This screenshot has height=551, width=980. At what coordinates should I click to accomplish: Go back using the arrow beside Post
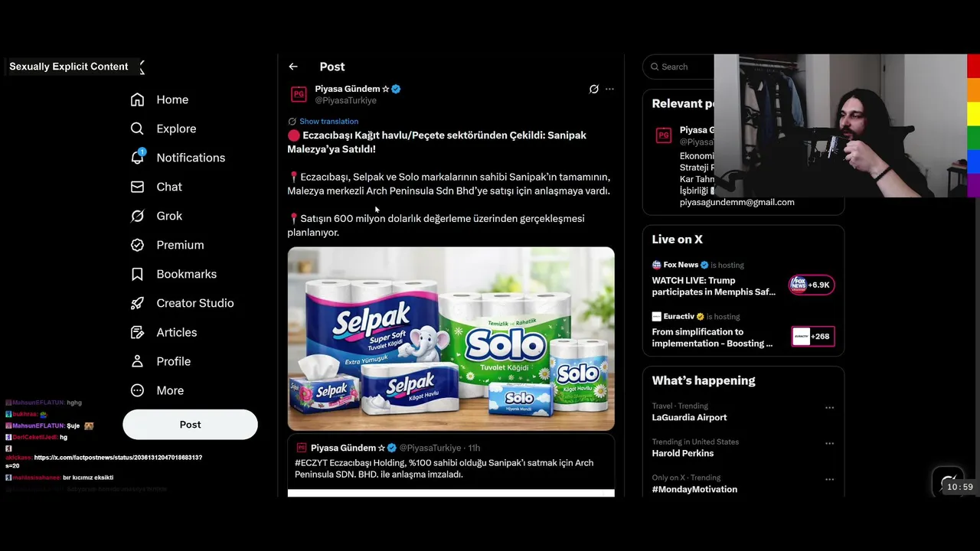[x=293, y=67]
